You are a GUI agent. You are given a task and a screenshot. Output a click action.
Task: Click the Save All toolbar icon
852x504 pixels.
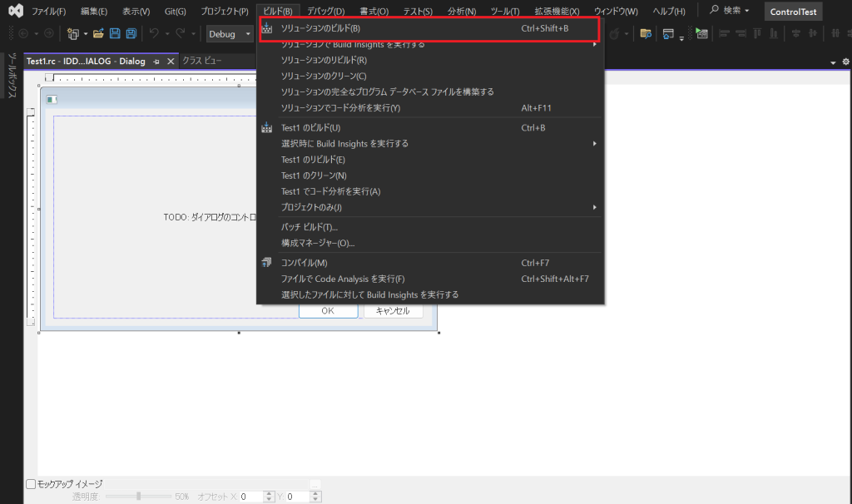[131, 34]
